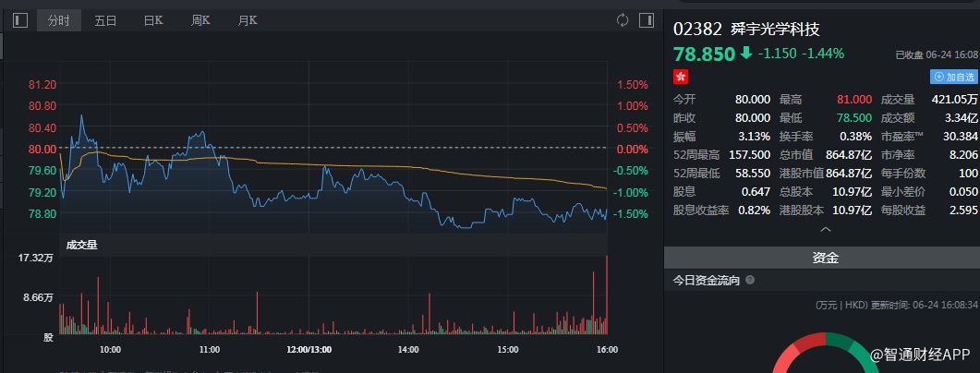Switch to 五日 five-day chart tab

[106, 19]
